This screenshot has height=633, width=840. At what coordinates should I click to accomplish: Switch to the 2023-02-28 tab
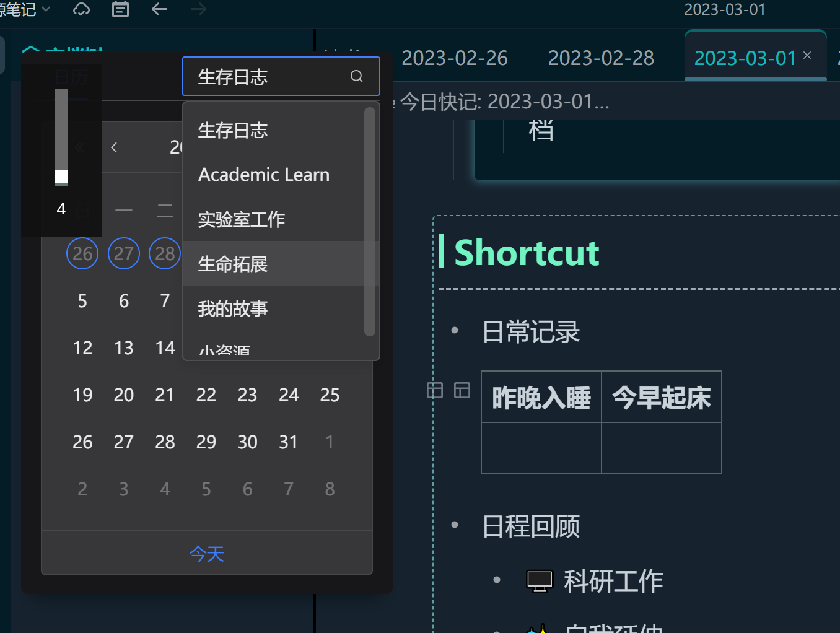click(601, 58)
